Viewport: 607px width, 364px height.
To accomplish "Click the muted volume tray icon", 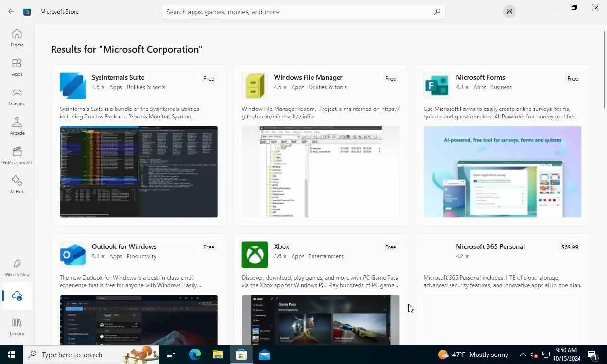I will (534, 355).
